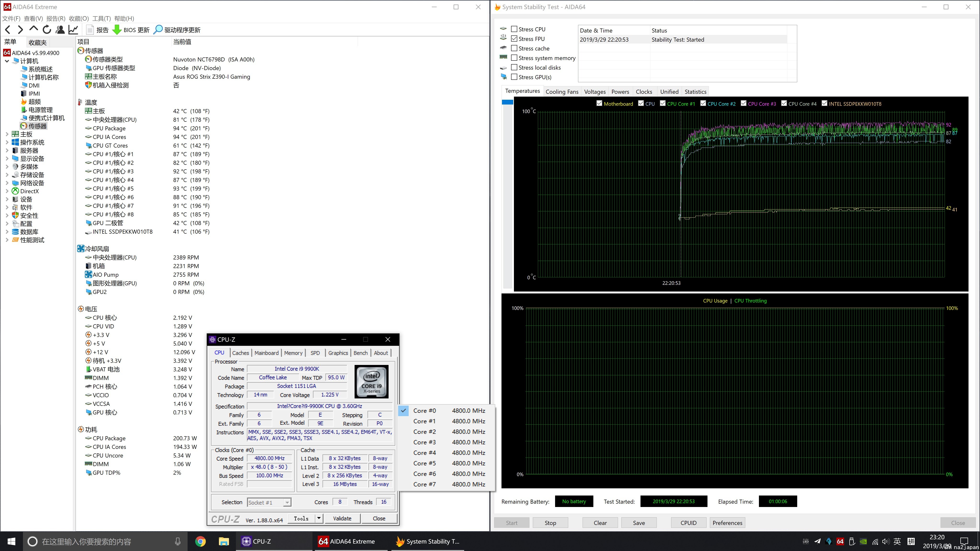980x551 pixels.
Task: Open Socket #1 selection dropdown in CPU-Z
Action: click(x=287, y=502)
